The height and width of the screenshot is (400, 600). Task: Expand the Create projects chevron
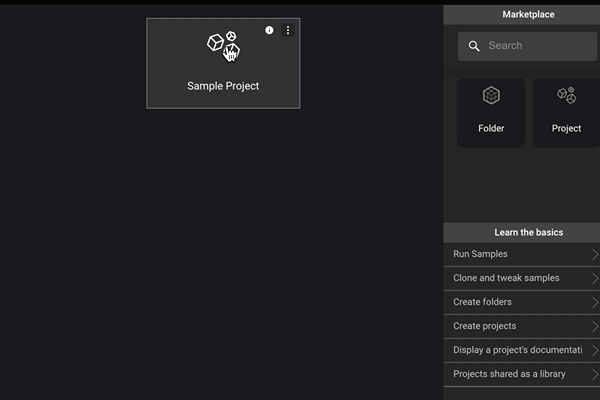click(594, 326)
